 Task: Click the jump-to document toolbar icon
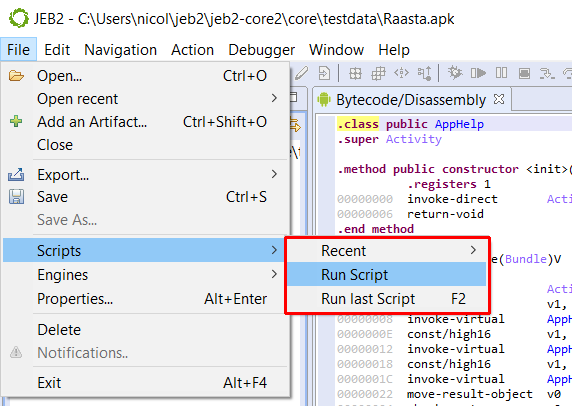point(324,73)
